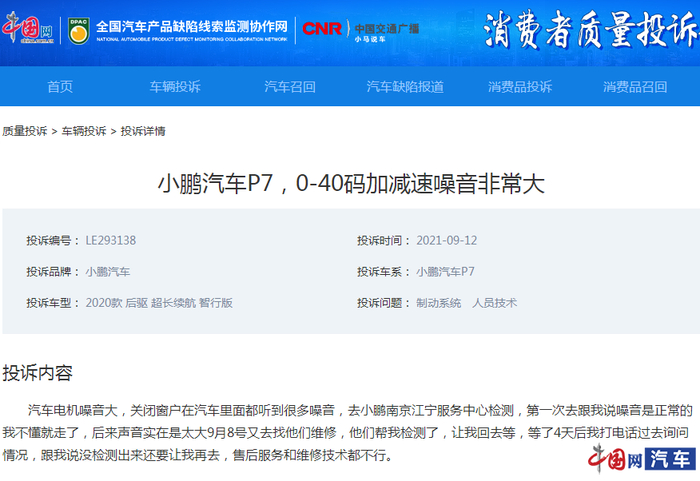Click the 质量投诉 breadcrumb link

pyautogui.click(x=25, y=131)
